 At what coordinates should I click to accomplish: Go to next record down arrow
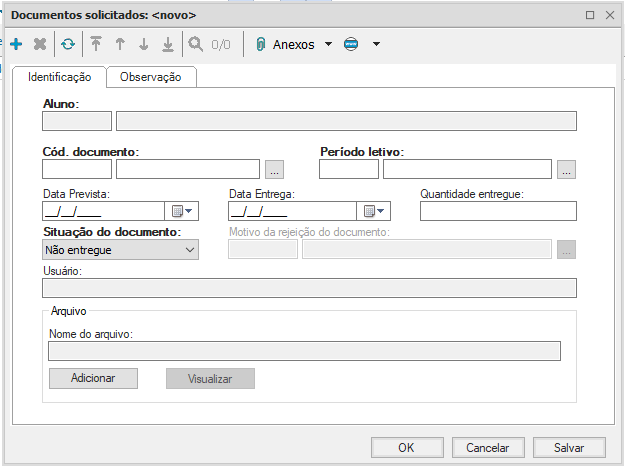144,44
